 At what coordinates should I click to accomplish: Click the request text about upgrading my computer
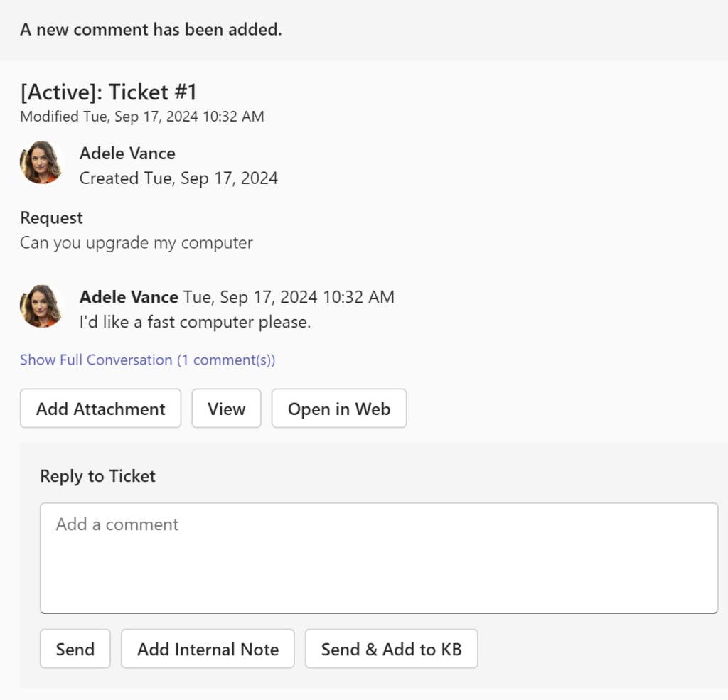[x=136, y=242]
